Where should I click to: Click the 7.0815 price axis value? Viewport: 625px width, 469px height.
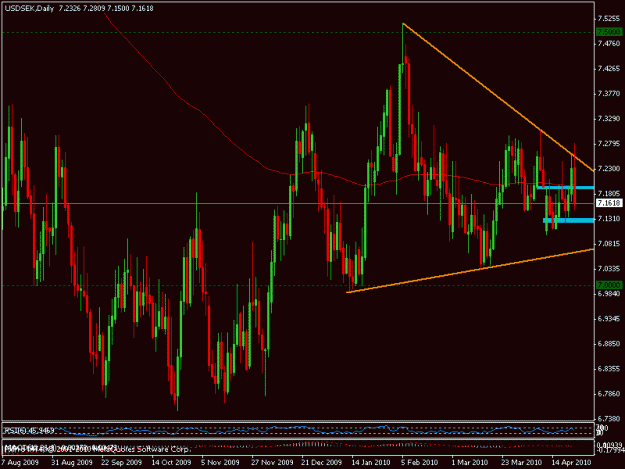pyautogui.click(x=609, y=243)
